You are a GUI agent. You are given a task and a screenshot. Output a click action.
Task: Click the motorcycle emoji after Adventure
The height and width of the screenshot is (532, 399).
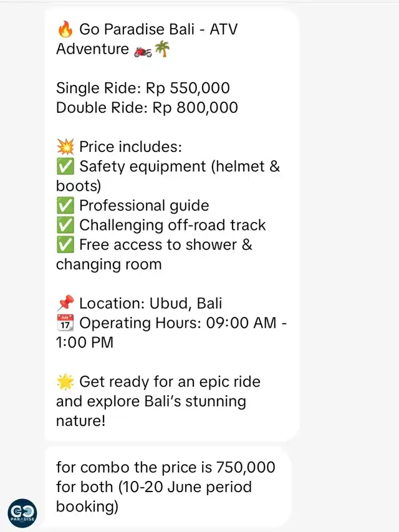(x=143, y=51)
